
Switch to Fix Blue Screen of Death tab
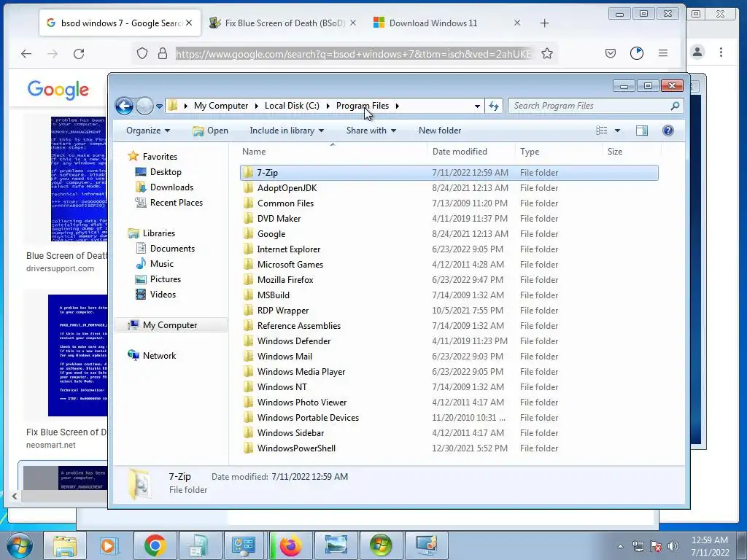284,23
